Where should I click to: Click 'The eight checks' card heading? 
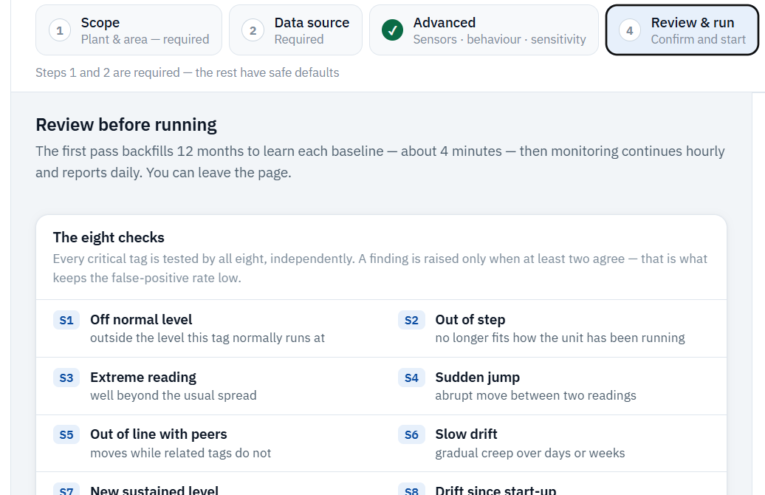click(x=108, y=238)
